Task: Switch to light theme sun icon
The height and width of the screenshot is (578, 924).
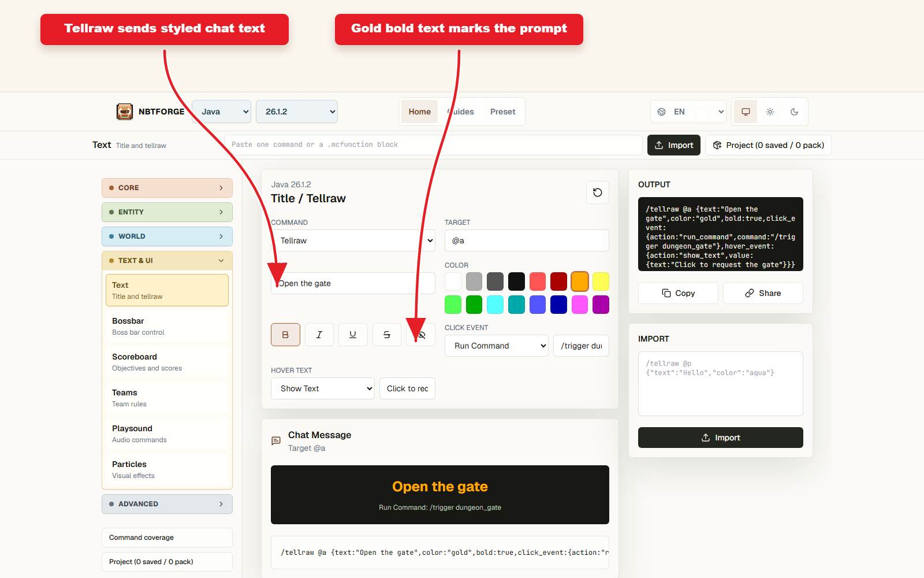Action: 770,112
